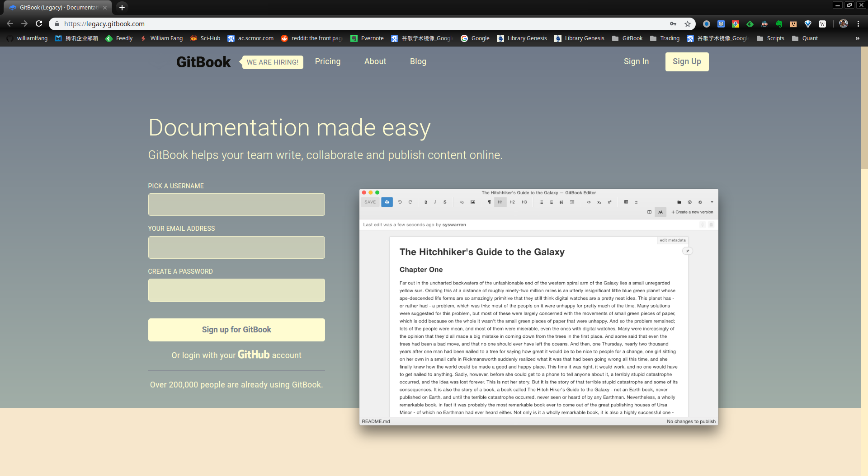Click the WE ARE HIRING! badge
Image resolution: width=868 pixels, height=476 pixels.
(273, 62)
